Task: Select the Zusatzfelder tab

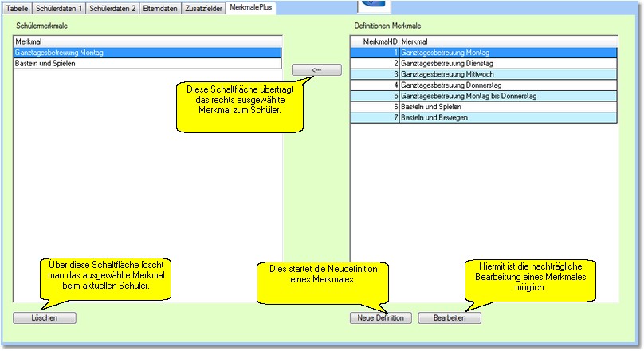Action: tap(202, 7)
